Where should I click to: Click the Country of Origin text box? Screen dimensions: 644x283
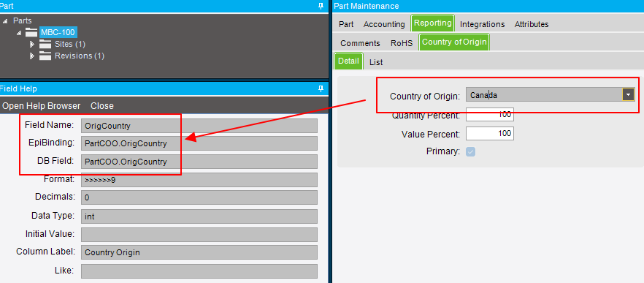point(545,95)
